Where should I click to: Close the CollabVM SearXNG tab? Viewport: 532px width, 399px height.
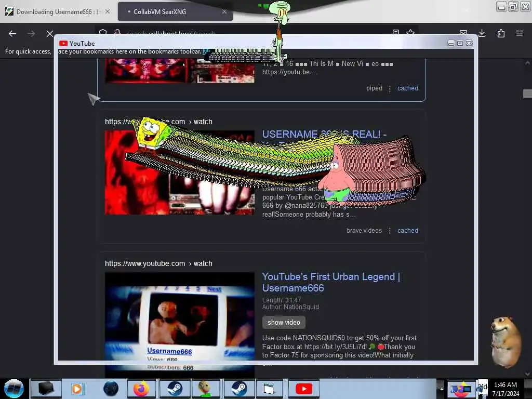[x=224, y=11]
